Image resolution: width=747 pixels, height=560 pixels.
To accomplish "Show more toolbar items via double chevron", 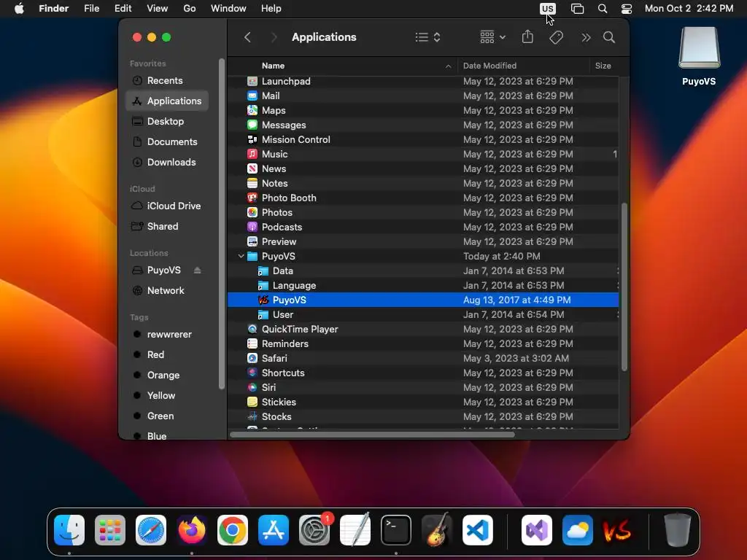I will click(586, 37).
